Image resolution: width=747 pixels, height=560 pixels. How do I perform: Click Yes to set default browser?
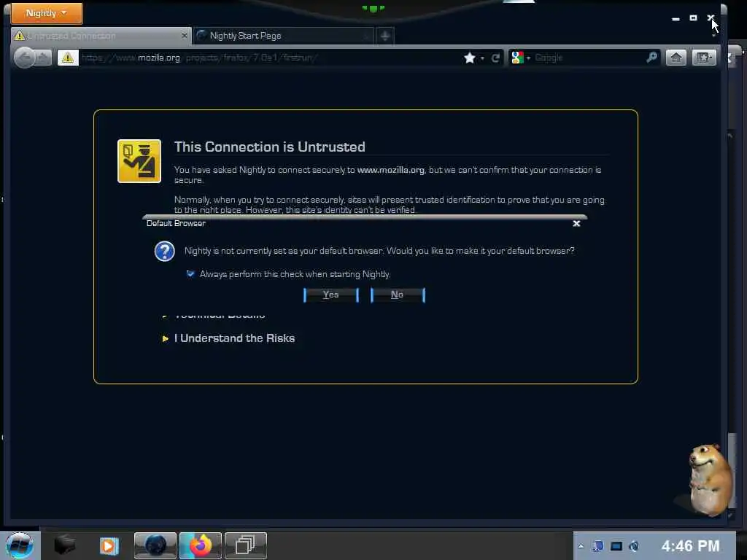331,295
